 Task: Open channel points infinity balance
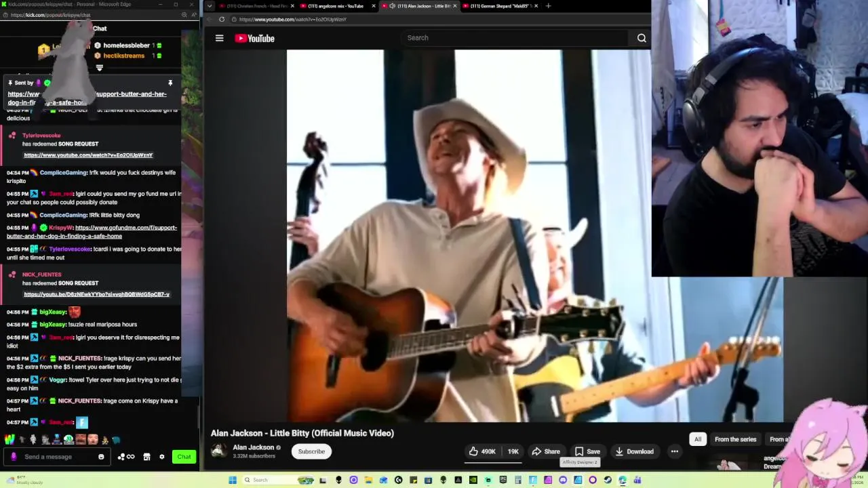pyautogui.click(x=126, y=457)
